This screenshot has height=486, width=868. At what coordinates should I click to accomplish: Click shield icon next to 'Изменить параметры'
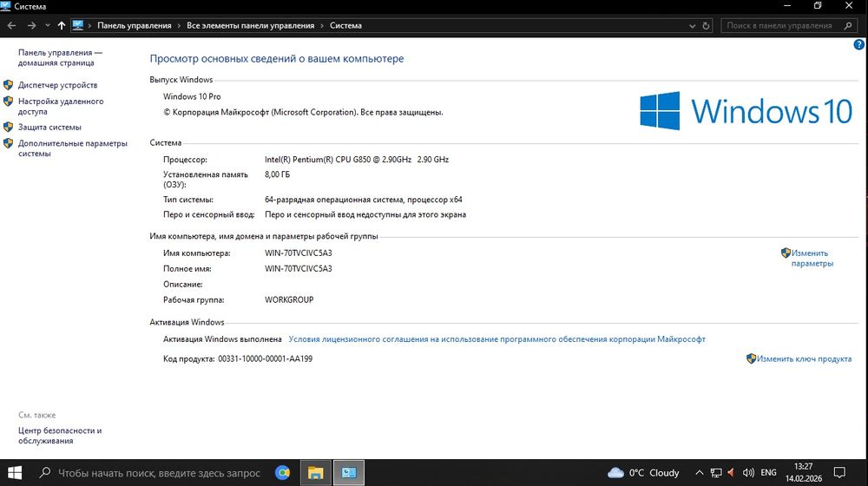click(x=786, y=253)
